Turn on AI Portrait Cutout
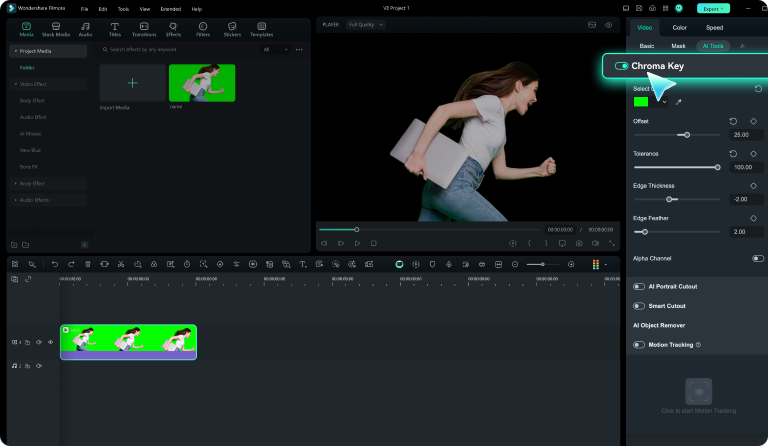This screenshot has height=446, width=768. [x=639, y=286]
